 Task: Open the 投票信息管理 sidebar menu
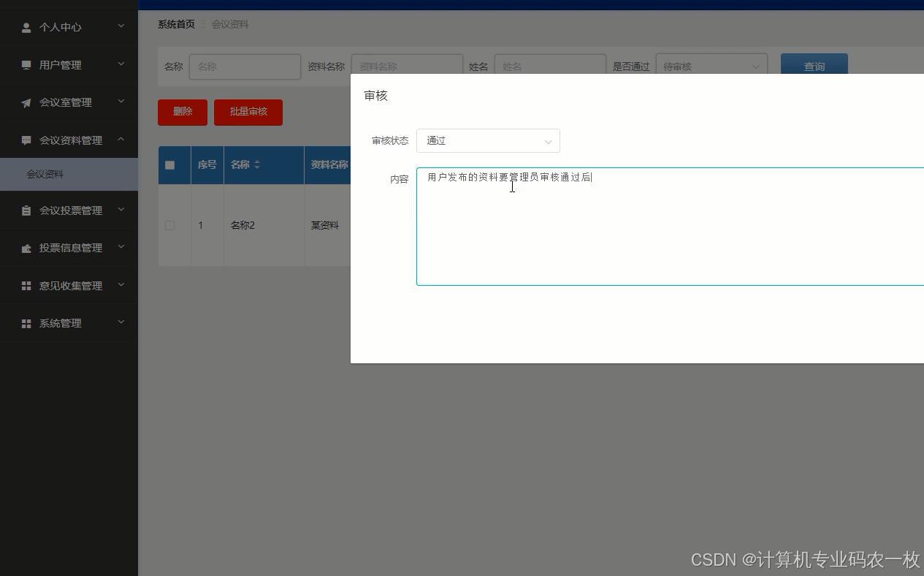(x=69, y=248)
